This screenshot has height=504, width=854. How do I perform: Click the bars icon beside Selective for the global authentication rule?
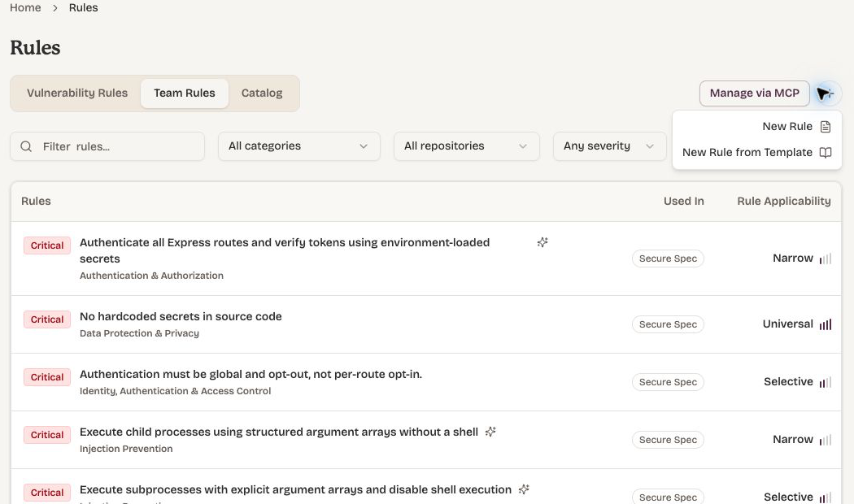(826, 382)
